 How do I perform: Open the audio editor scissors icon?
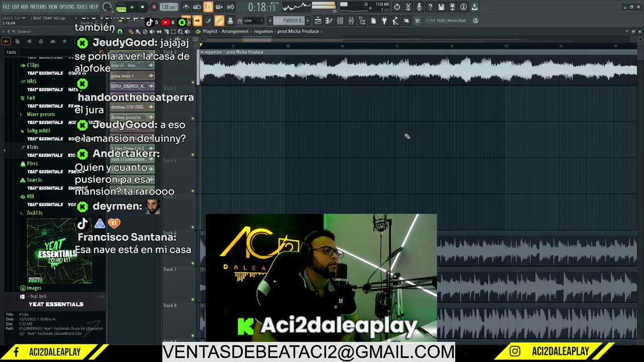coord(408,7)
